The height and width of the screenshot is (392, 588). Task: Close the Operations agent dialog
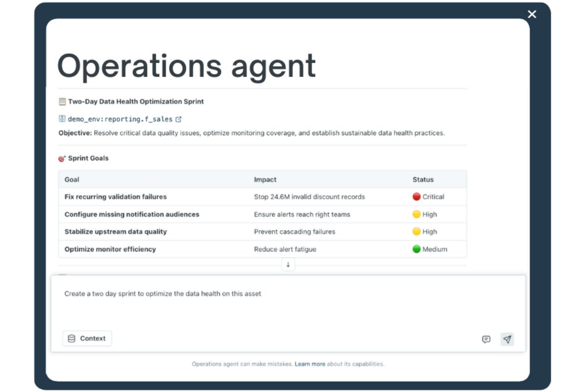[x=532, y=14]
